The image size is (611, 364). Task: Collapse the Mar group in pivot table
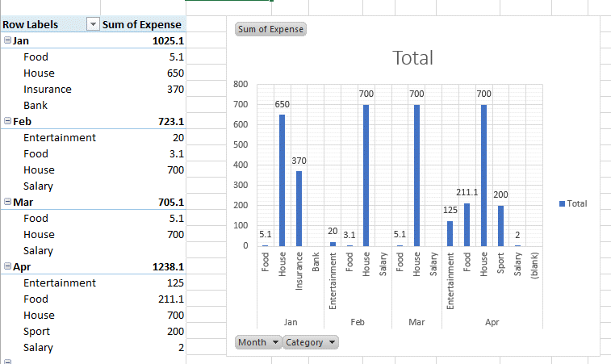point(7,202)
